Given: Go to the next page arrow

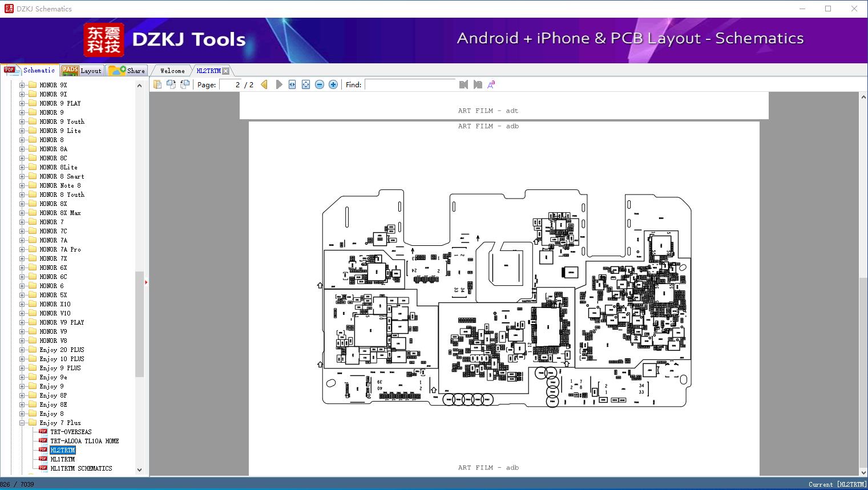Looking at the screenshot, I should click(x=278, y=84).
